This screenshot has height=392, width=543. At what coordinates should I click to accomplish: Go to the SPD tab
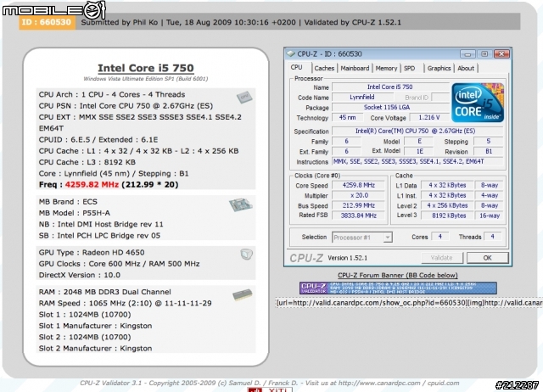coord(409,68)
